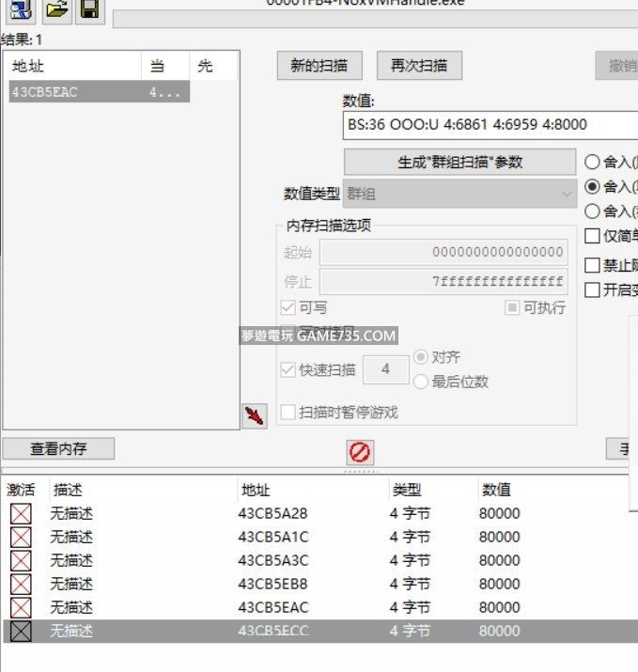Select scan result 43CB5EAC
This screenshot has width=638, height=672.
100,92
